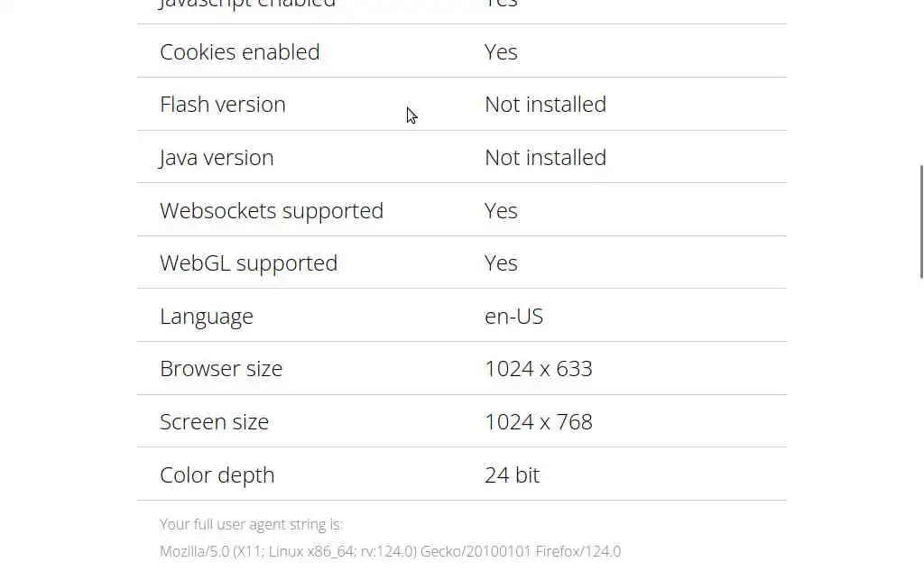924x571 pixels.
Task: Click the "24 bit" color depth value
Action: [512, 475]
